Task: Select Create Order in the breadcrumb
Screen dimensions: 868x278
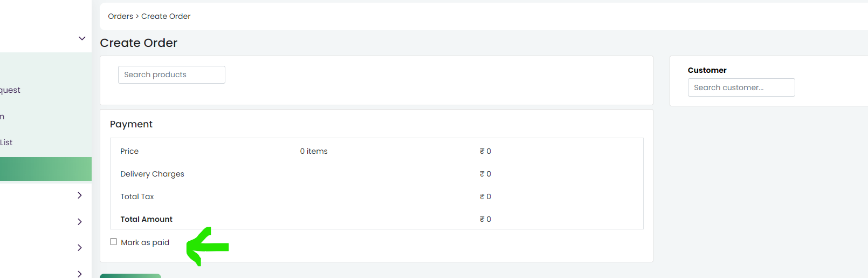Action: tap(166, 16)
